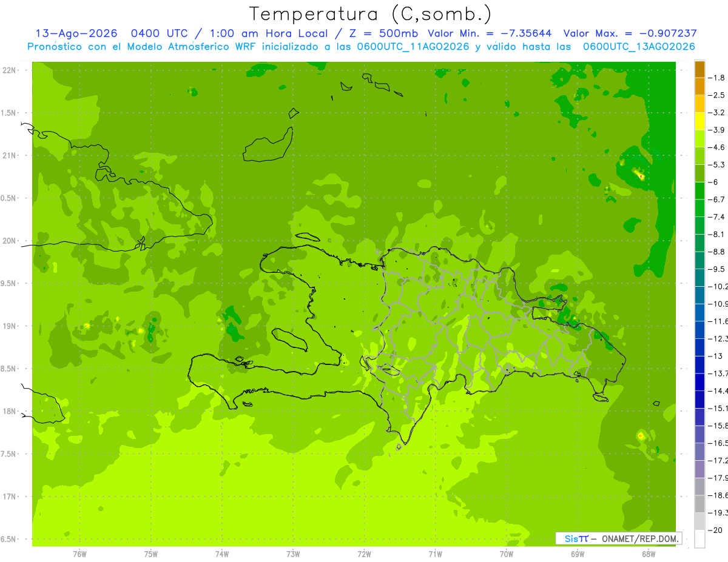Click the '-8.8' color scale value
The image size is (728, 562).
(x=718, y=252)
